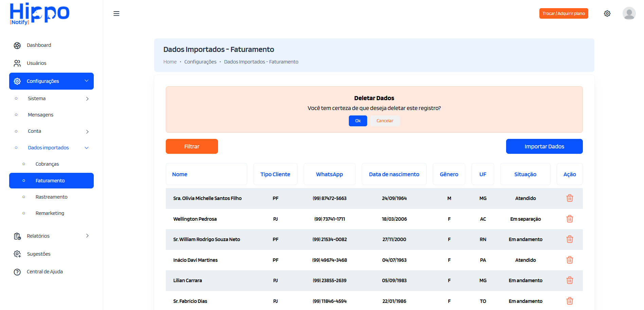Confirm deletion with Ok button
Screen dimensions: 644x310
pyautogui.click(x=358, y=121)
